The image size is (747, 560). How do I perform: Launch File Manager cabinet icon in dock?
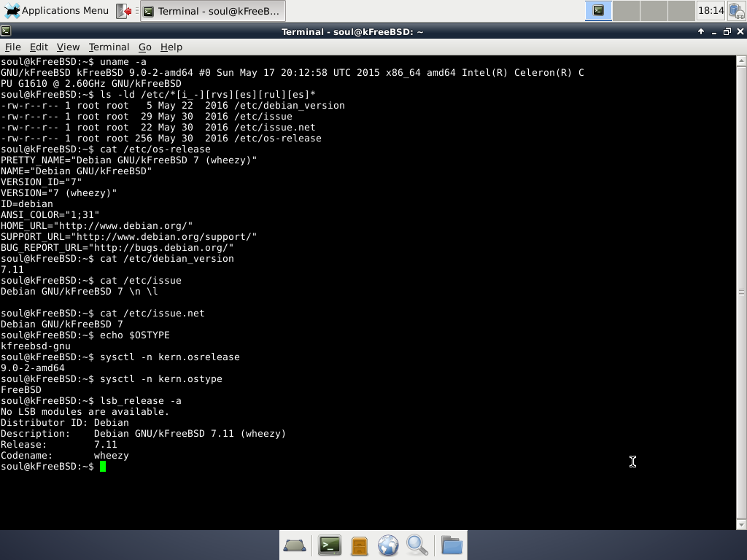359,545
